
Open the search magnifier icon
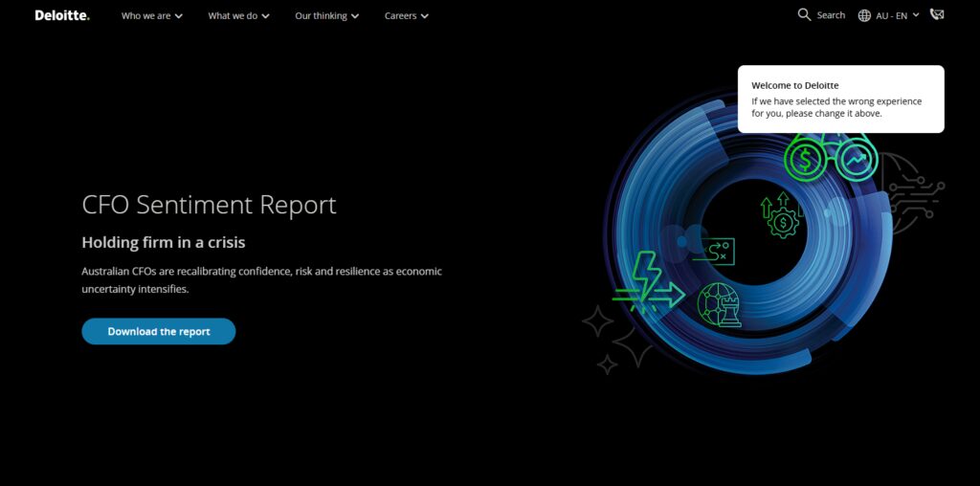click(x=804, y=15)
